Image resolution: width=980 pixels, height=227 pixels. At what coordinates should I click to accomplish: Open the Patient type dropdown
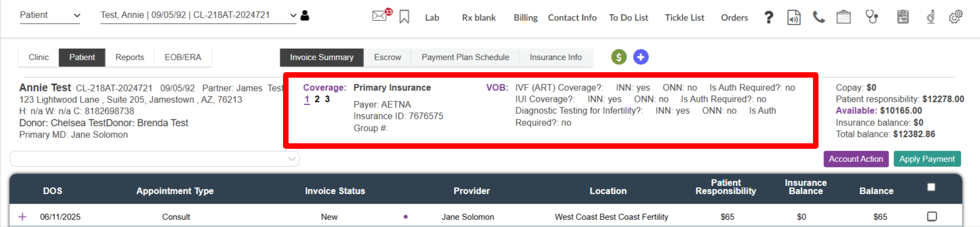click(50, 15)
